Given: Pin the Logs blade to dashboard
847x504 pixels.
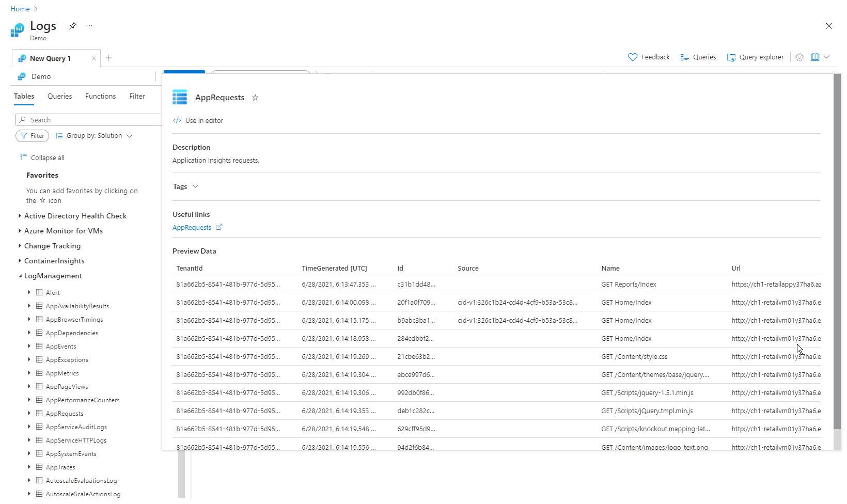Looking at the screenshot, I should click(73, 26).
